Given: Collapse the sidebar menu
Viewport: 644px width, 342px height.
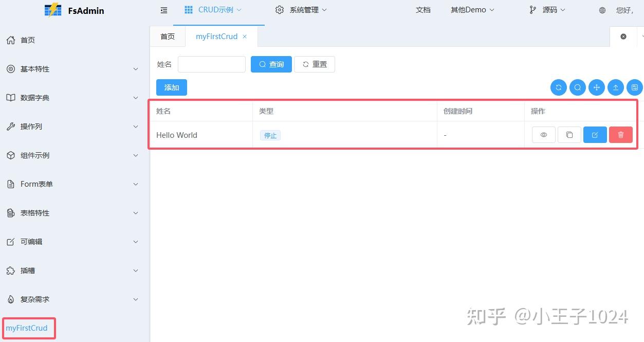Looking at the screenshot, I should click(163, 10).
